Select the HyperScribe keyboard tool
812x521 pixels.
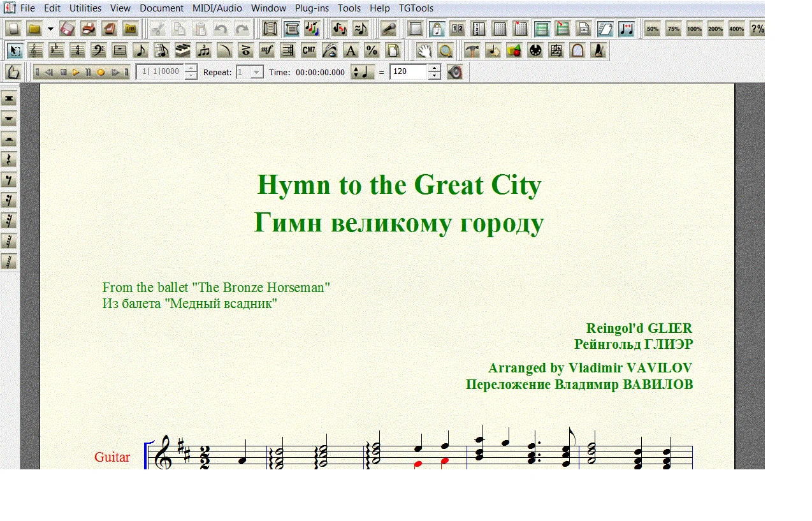(183, 50)
